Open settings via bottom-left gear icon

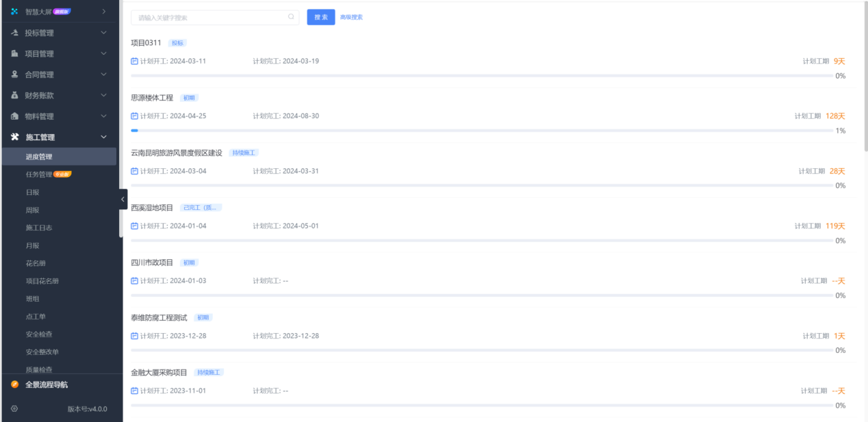tap(14, 409)
